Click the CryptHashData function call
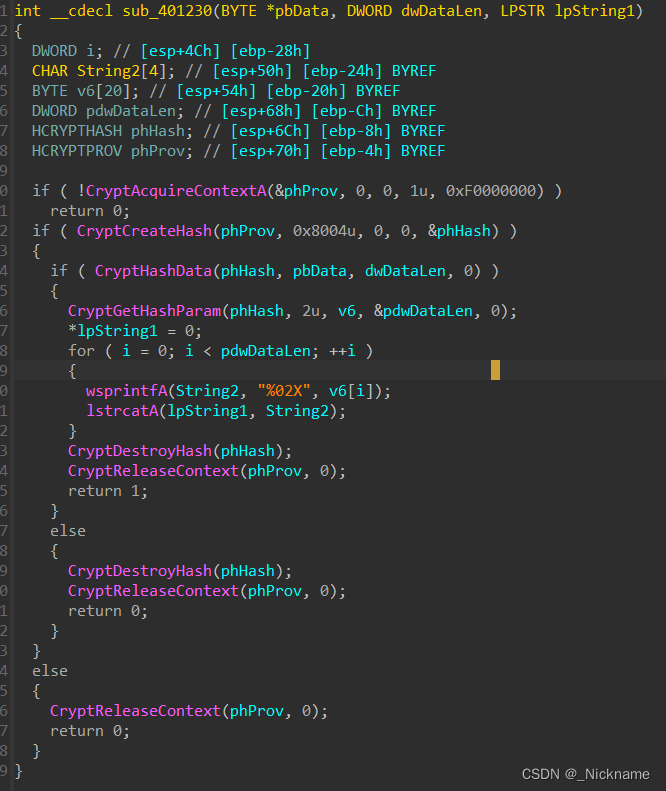The width and height of the screenshot is (666, 791). pos(153,271)
